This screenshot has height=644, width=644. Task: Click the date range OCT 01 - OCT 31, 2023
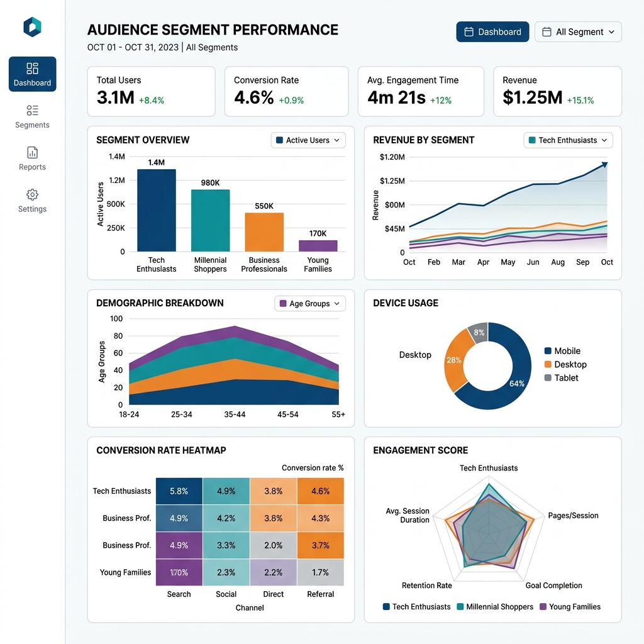pyautogui.click(x=133, y=47)
